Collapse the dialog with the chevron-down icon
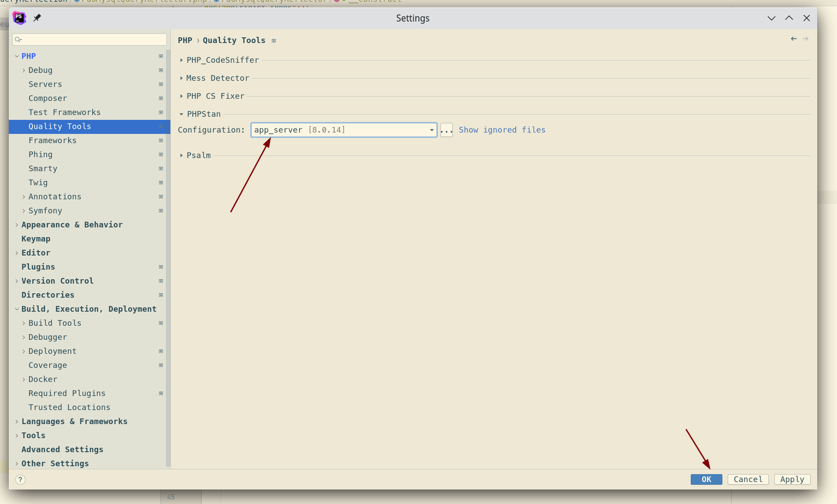This screenshot has width=837, height=504. pyautogui.click(x=772, y=18)
